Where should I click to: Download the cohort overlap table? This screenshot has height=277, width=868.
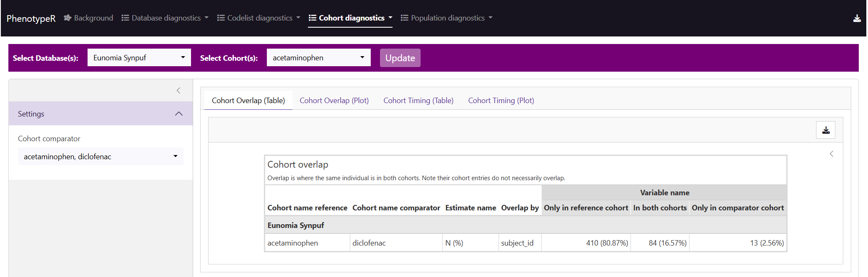coord(825,130)
